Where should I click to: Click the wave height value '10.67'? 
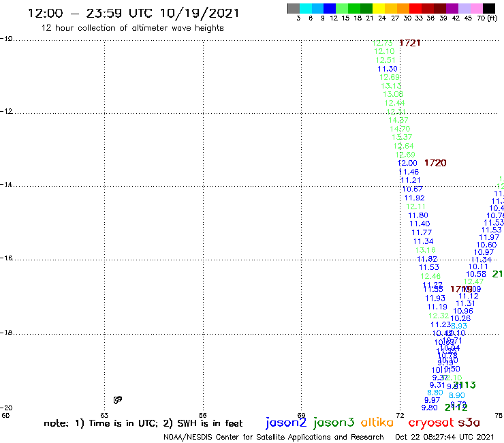412,189
